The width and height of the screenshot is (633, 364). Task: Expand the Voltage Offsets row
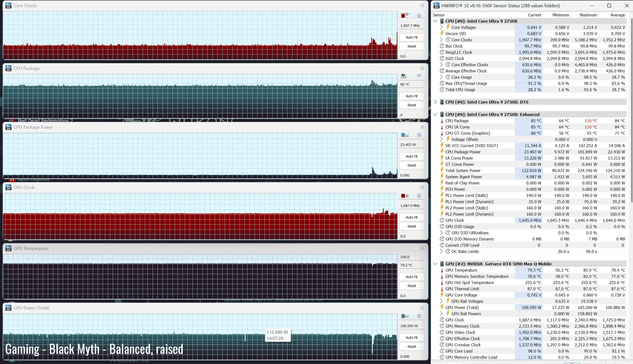pyautogui.click(x=442, y=139)
